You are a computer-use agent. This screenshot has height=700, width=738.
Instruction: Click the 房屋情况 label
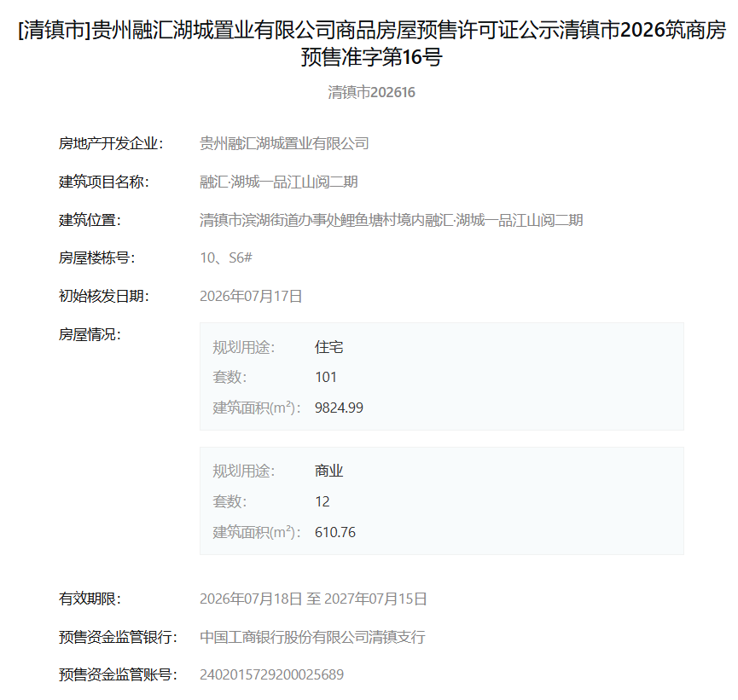[90, 334]
